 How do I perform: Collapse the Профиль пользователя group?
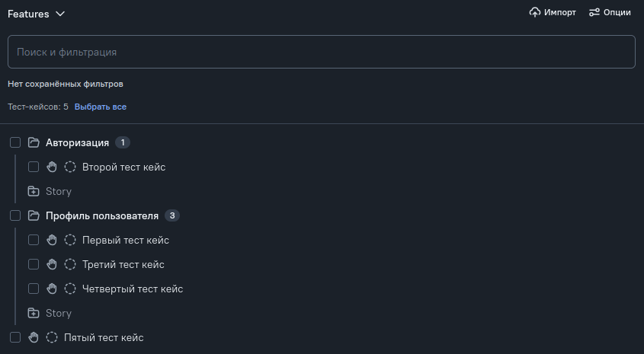[101, 215]
